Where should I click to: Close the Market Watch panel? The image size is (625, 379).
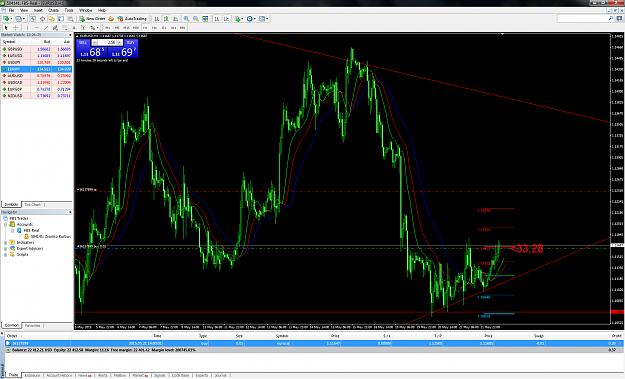[x=70, y=35]
